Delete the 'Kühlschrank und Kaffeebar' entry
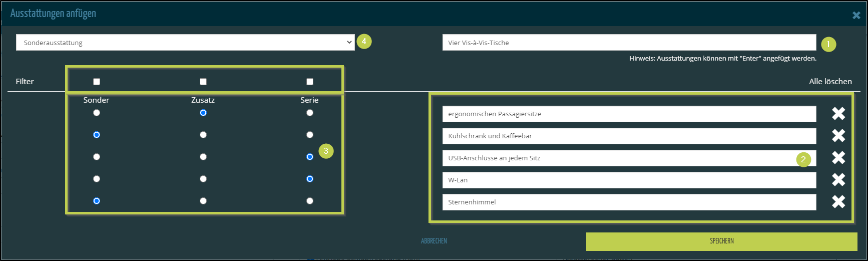The image size is (868, 261). point(838,136)
